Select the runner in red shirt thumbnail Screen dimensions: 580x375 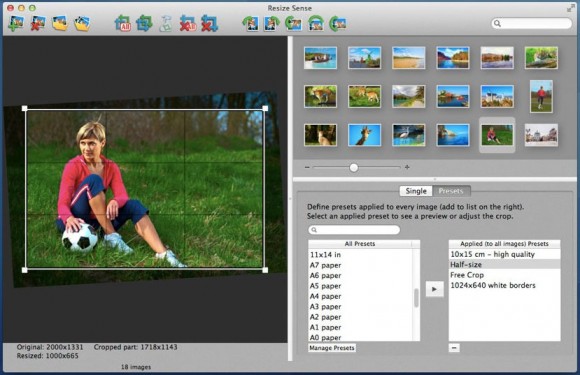541,96
